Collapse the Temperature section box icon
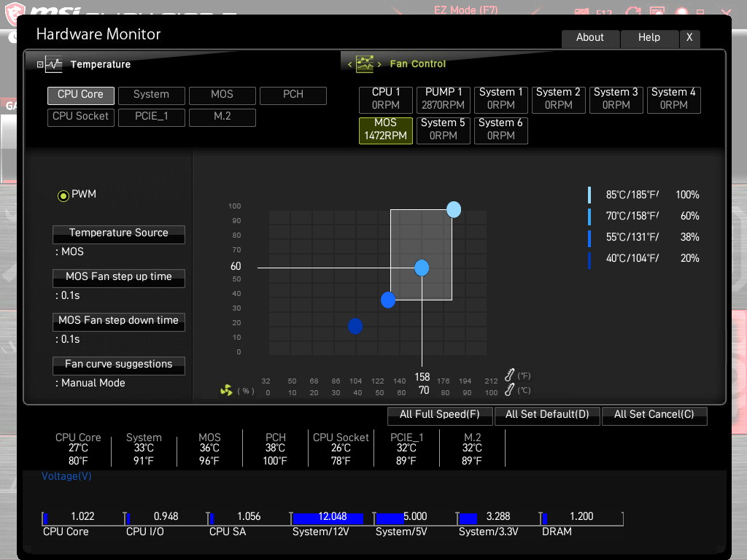747x560 pixels. click(40, 64)
